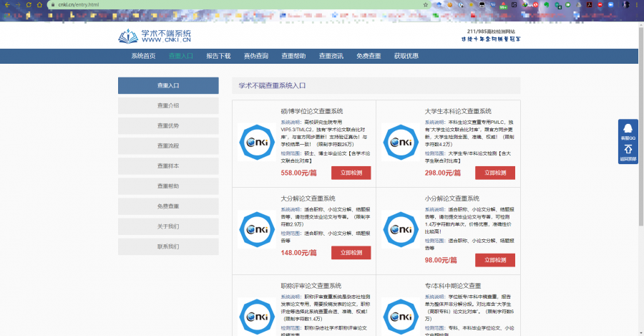Open the 系统首页 navigation menu item
The height and width of the screenshot is (336, 644).
(x=143, y=56)
